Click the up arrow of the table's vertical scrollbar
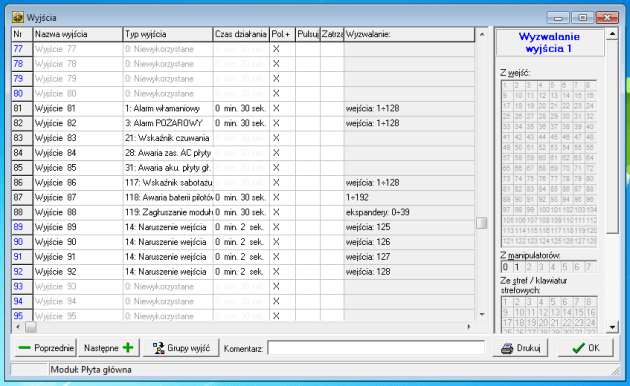 tap(482, 34)
